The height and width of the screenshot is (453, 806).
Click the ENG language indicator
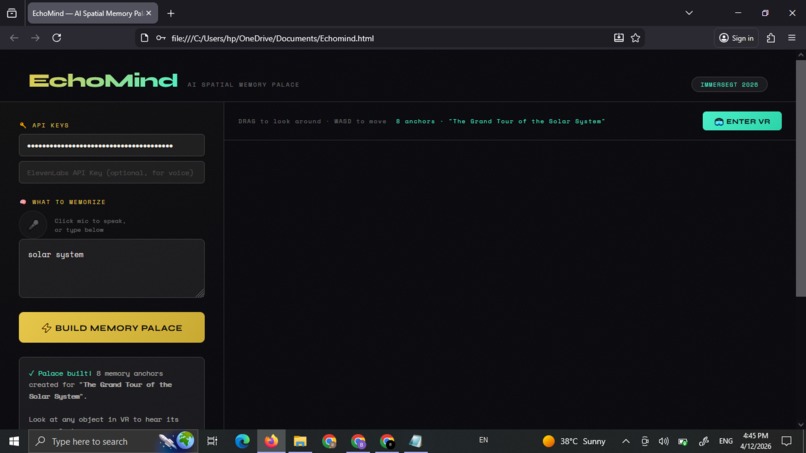[725, 441]
